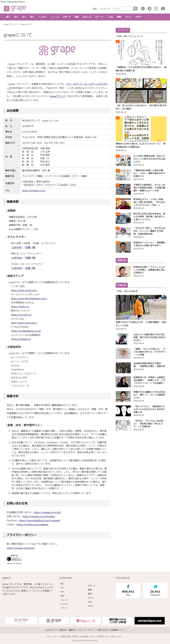Select the ストーリー navigation item
The image size is (170, 644).
click(x=100, y=17)
